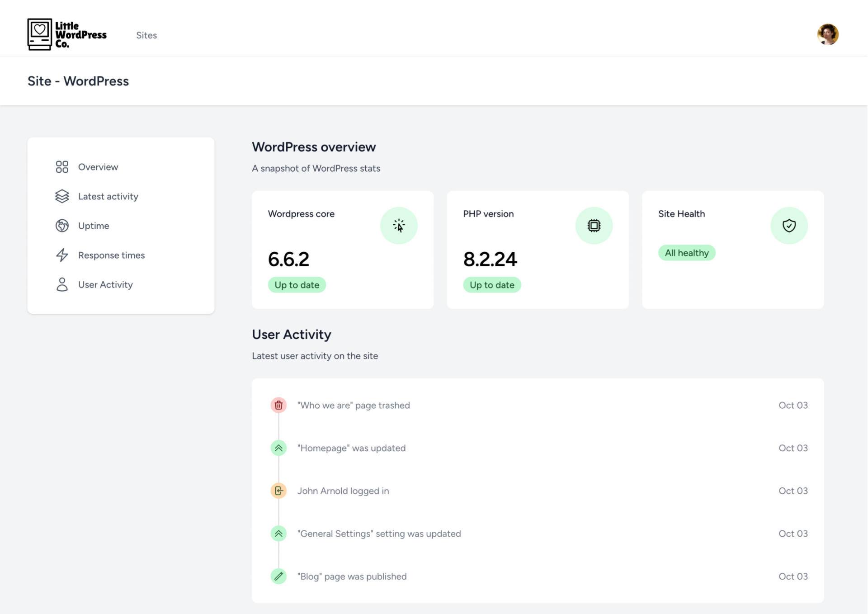Click the orange login icon for John Arnold
The height and width of the screenshot is (614, 868).
278,491
